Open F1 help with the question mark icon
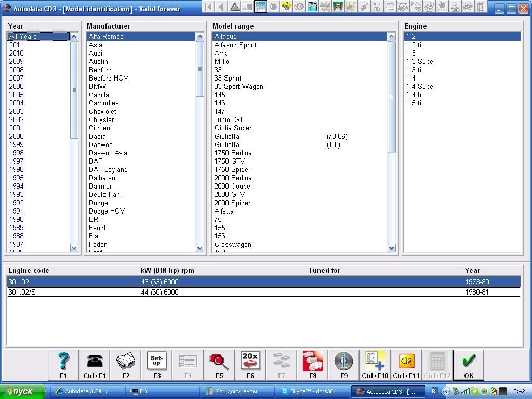532x399 pixels. tap(63, 365)
